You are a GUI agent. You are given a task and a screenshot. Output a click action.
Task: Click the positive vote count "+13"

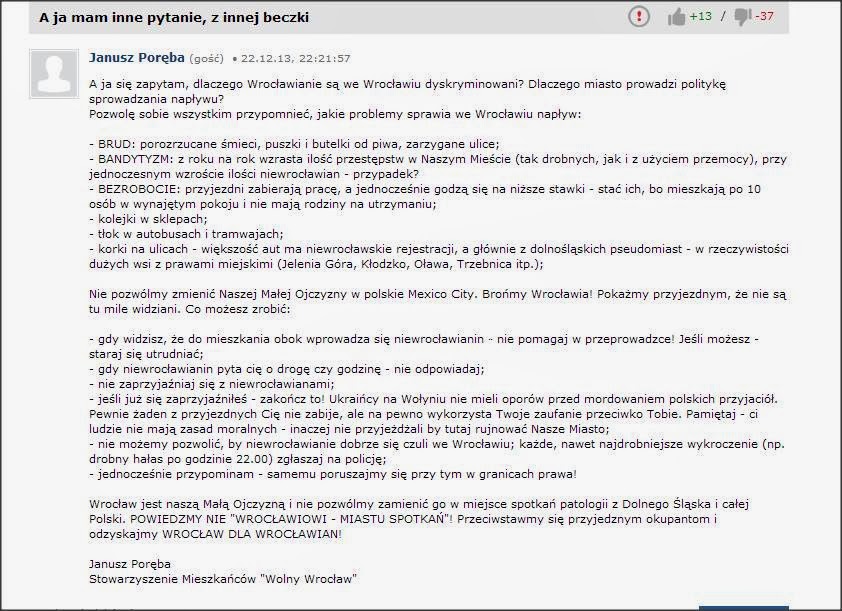(700, 16)
